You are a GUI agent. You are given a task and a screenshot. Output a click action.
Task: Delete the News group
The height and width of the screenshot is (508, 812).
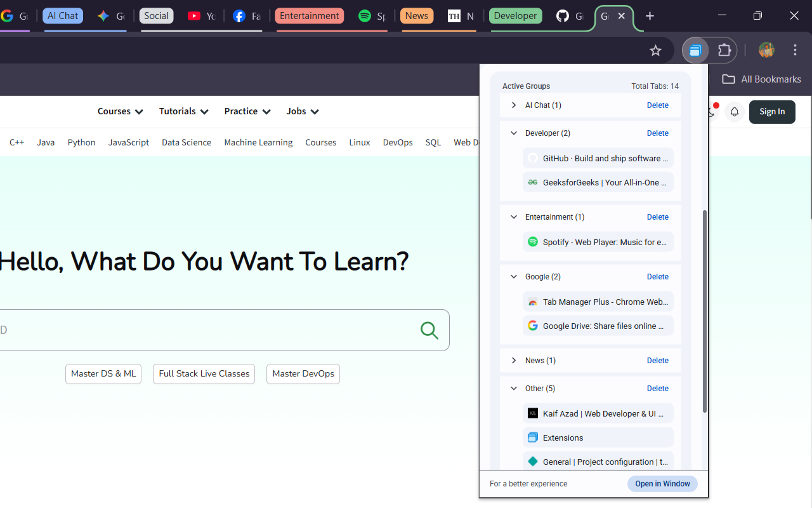click(x=658, y=361)
